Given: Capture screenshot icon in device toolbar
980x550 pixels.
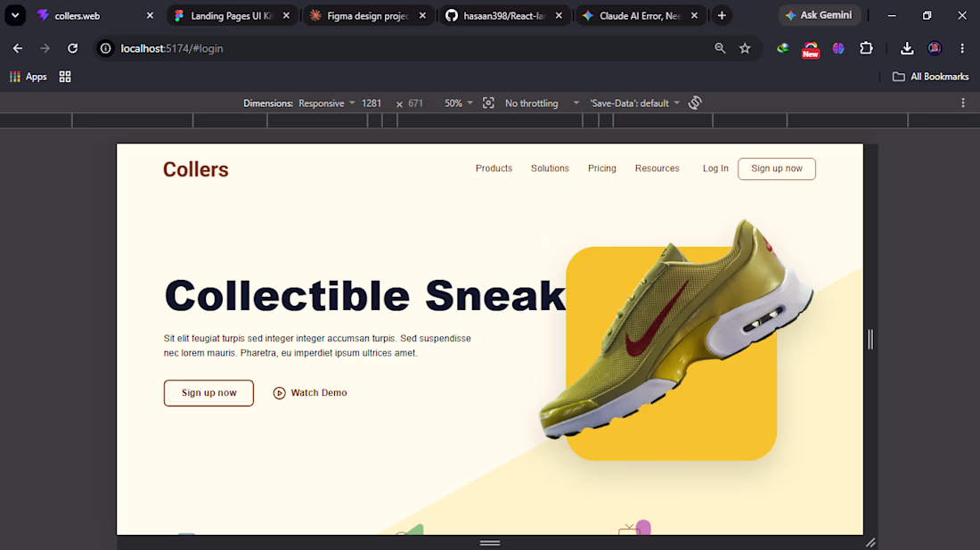Looking at the screenshot, I should click(488, 103).
